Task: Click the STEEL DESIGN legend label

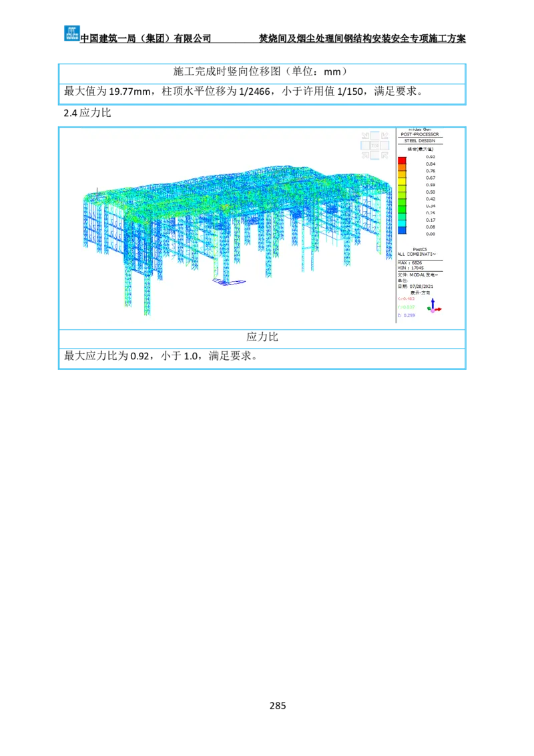Action: tap(419, 141)
